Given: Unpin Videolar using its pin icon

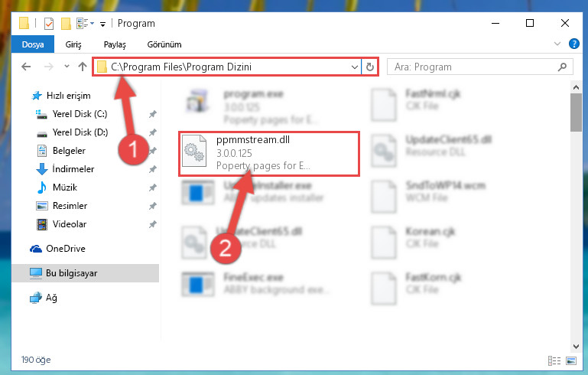Looking at the screenshot, I should pos(153,224).
